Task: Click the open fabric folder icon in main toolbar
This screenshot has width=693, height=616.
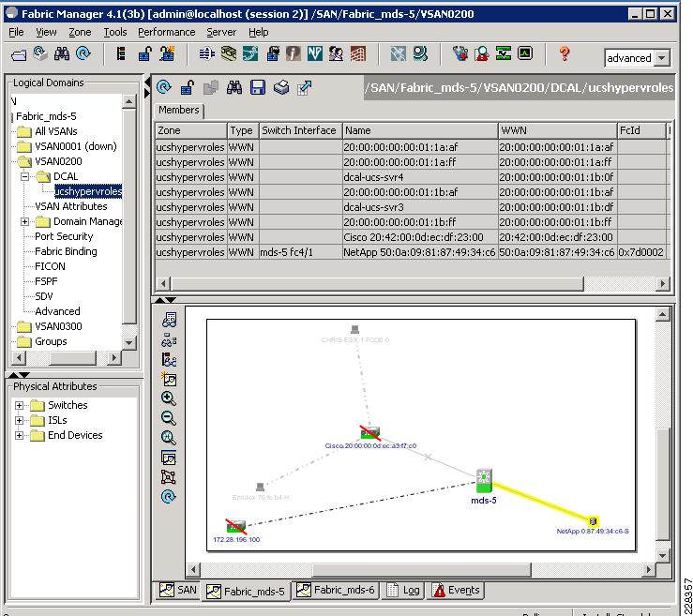Action: pos(19,54)
